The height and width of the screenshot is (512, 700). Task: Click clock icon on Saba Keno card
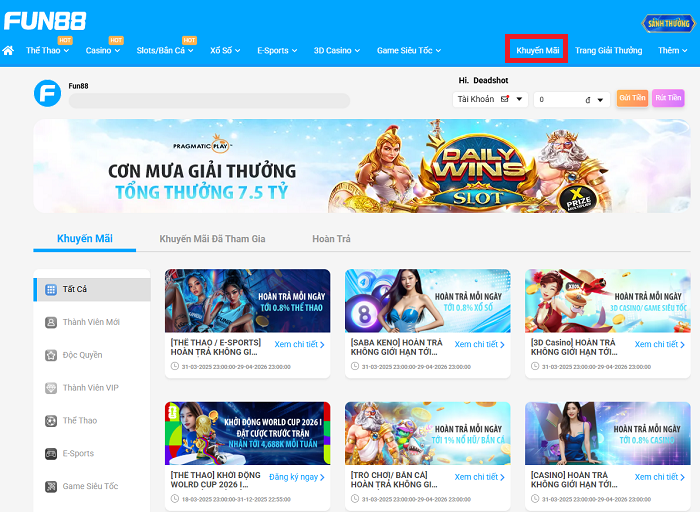(x=355, y=366)
